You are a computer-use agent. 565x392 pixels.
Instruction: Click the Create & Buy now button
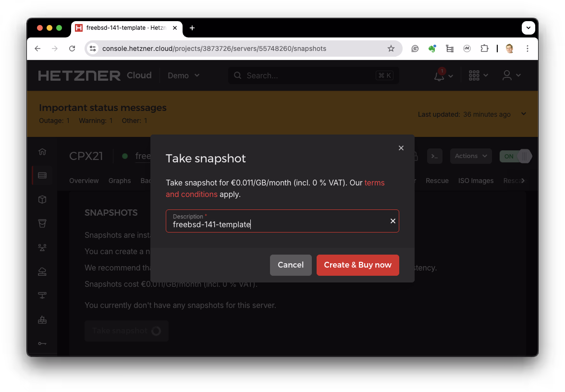(357, 265)
